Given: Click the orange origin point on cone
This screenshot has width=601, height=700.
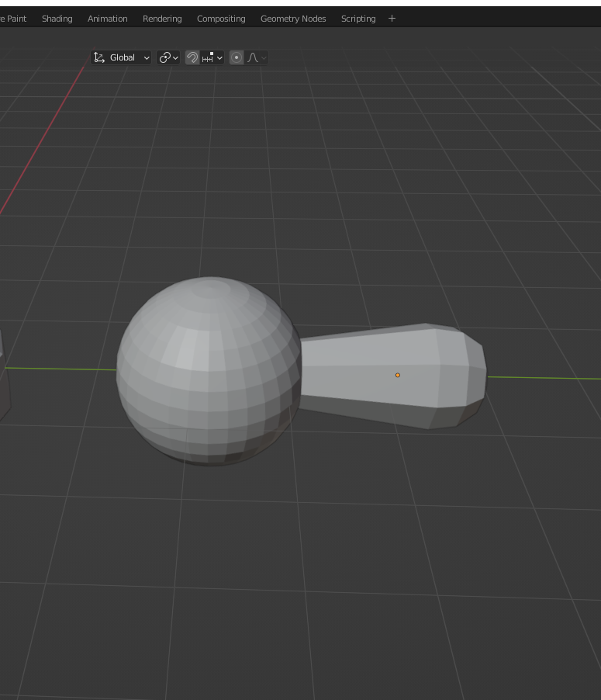Looking at the screenshot, I should pyautogui.click(x=398, y=375).
